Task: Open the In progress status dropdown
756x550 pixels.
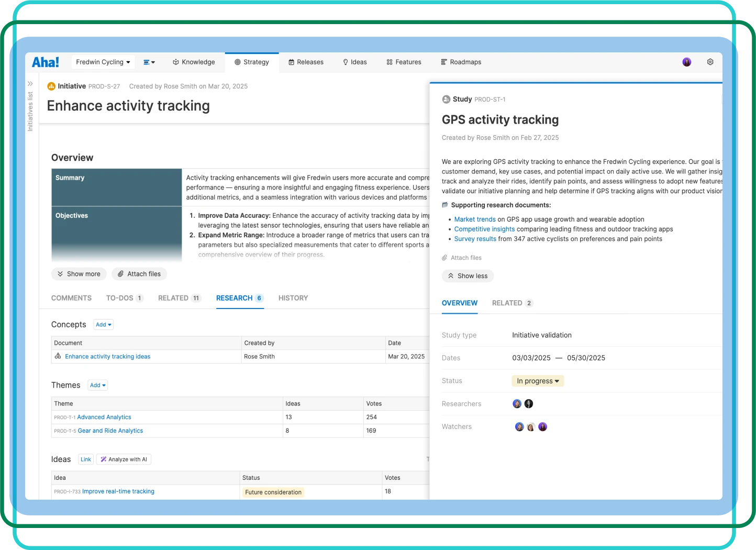Action: coord(538,381)
